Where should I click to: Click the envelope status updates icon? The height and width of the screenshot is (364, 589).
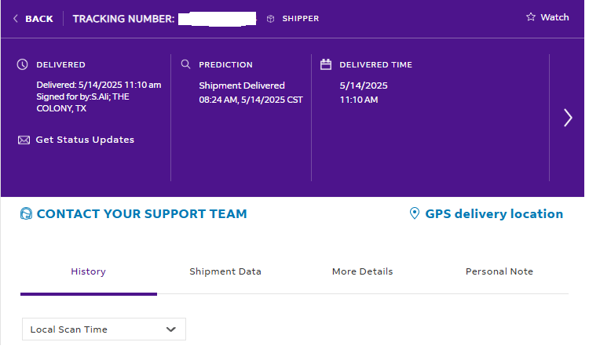pyautogui.click(x=24, y=140)
